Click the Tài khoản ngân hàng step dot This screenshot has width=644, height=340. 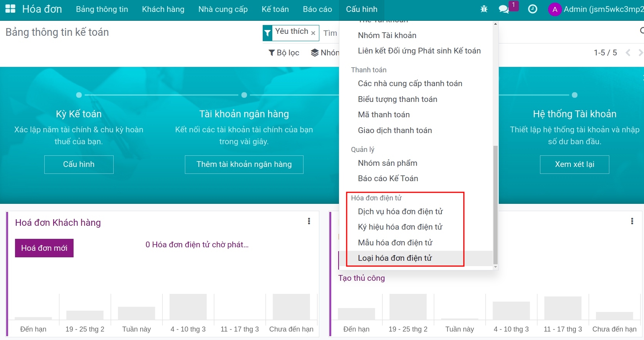244,95
